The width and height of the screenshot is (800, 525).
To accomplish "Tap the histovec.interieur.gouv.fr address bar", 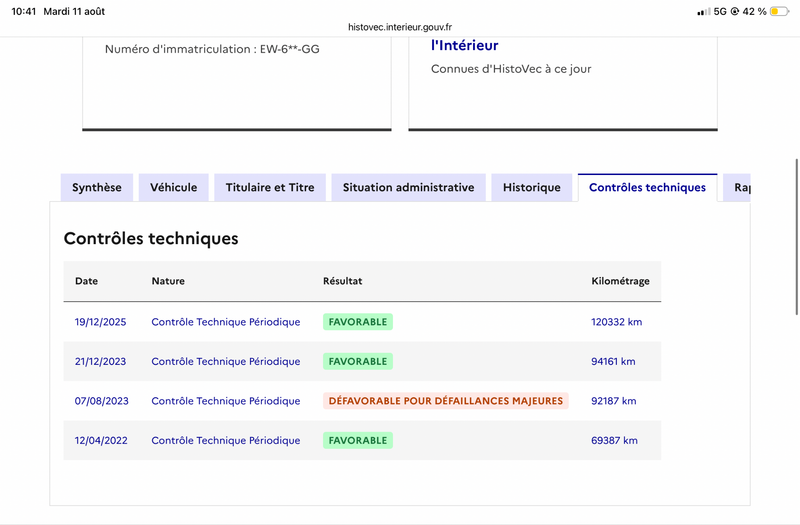I will pyautogui.click(x=400, y=27).
